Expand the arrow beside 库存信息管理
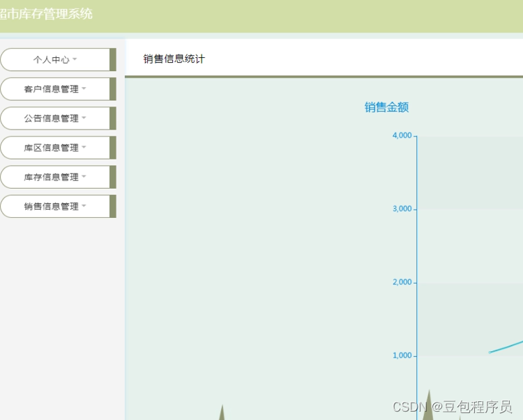The width and height of the screenshot is (523, 420). [84, 176]
